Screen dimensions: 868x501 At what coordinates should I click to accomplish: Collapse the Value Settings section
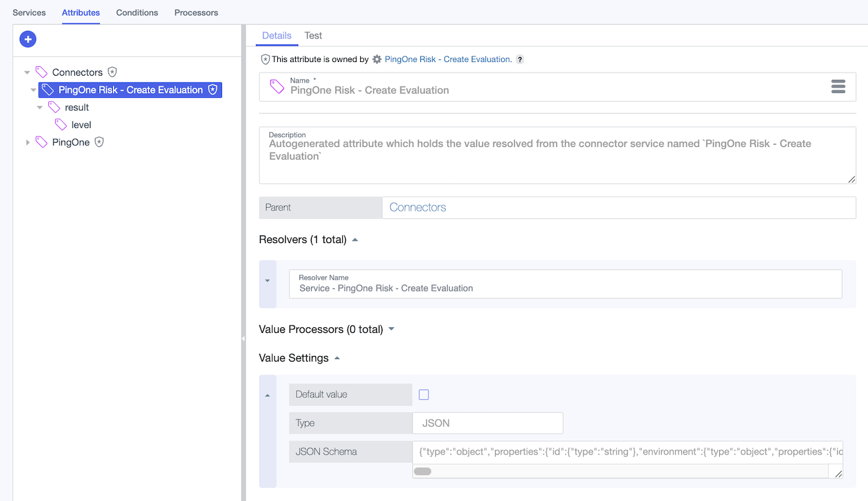pos(337,358)
